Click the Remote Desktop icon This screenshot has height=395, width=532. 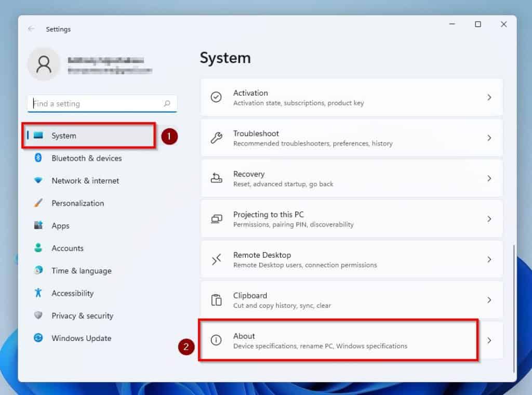click(x=216, y=259)
